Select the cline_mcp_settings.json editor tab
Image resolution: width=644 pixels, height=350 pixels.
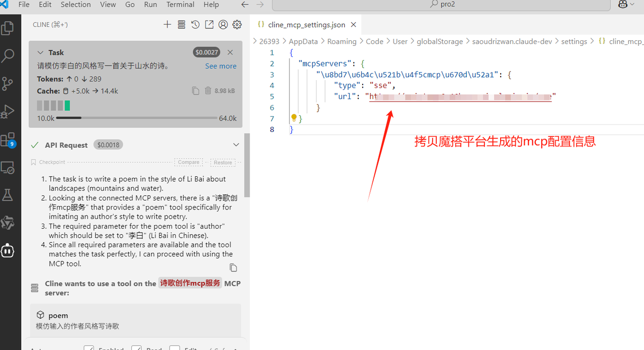click(306, 24)
